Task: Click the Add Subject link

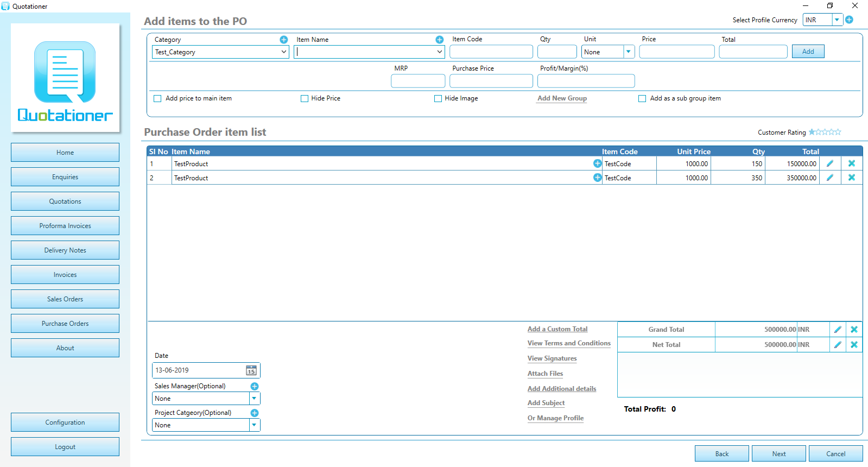Action: coord(546,403)
